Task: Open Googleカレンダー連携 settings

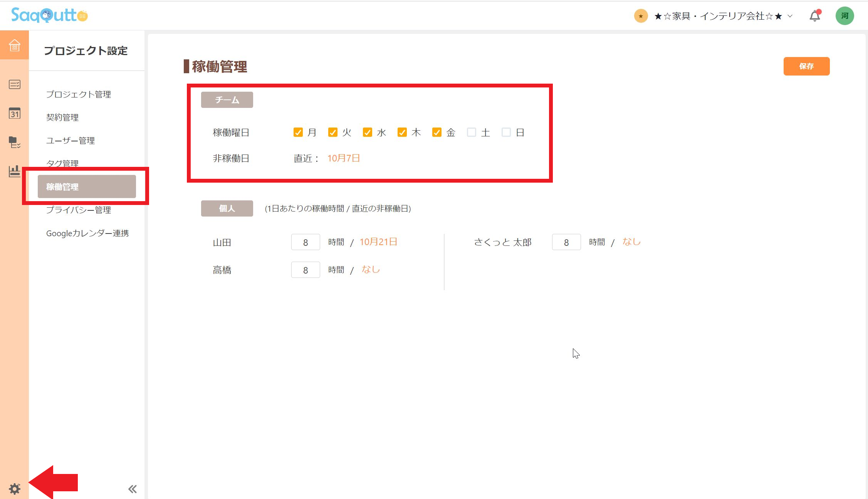Action: [x=87, y=233]
